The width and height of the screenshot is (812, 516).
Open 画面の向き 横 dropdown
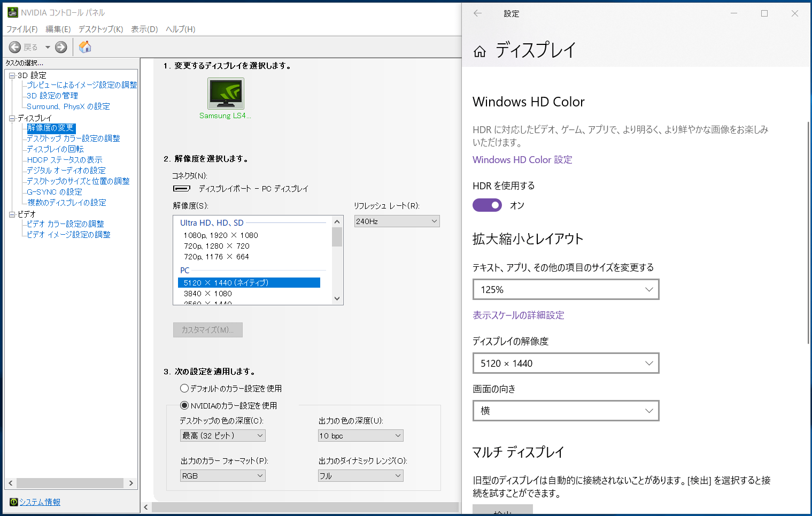pos(566,411)
